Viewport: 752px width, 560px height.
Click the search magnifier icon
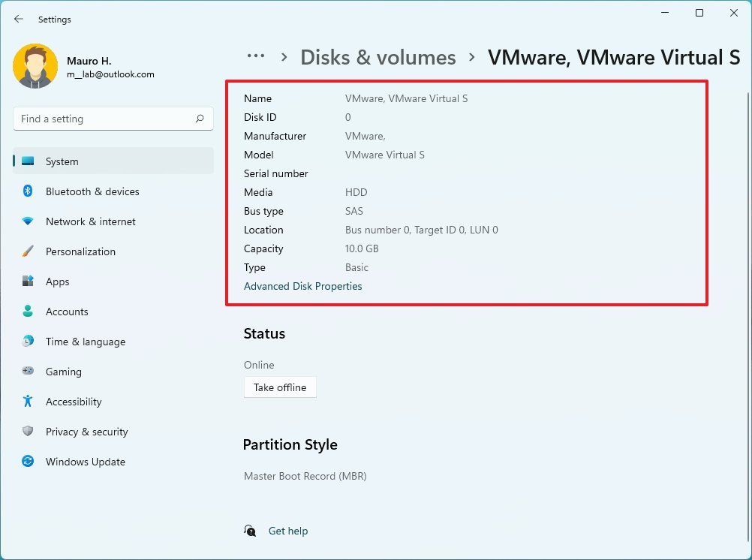coord(200,118)
